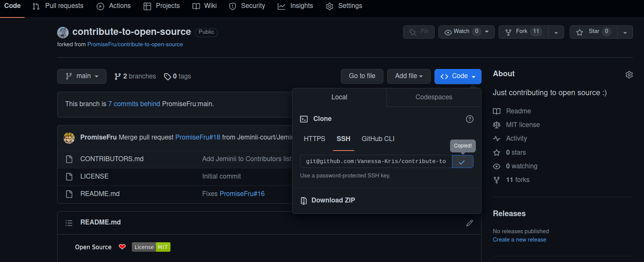This screenshot has width=644, height=262.
Task: Select the SSH clone option
Action: point(344,139)
